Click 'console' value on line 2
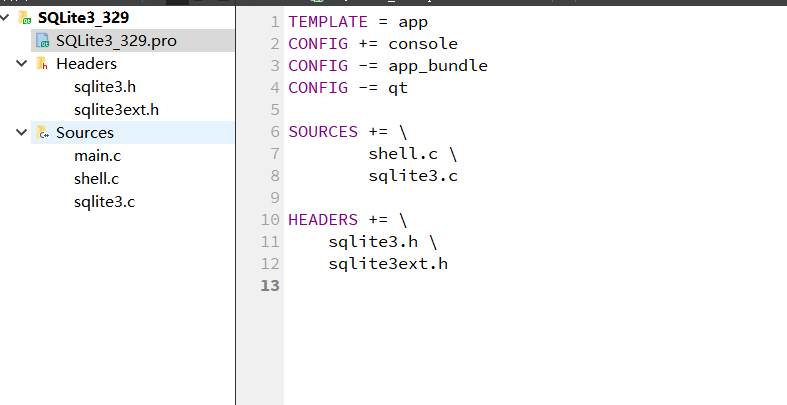The height and width of the screenshot is (405, 787). (x=423, y=44)
